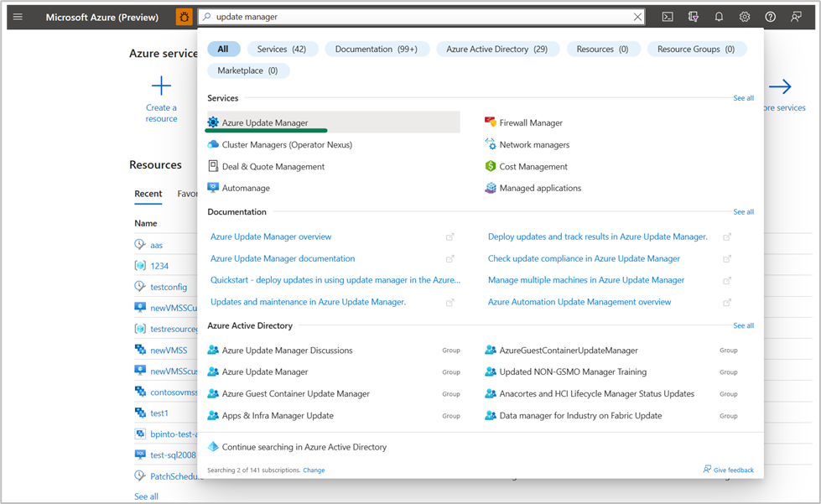
Task: Filter results by Resources (0)
Action: click(603, 49)
